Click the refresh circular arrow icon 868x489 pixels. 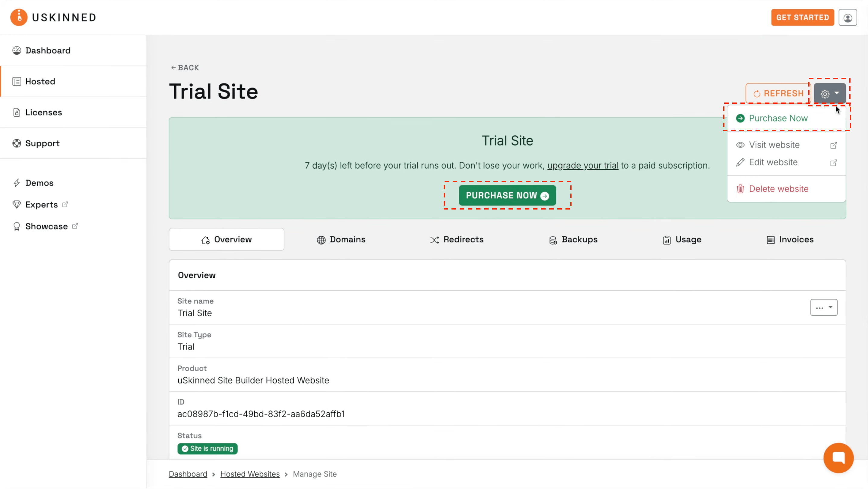coord(757,94)
